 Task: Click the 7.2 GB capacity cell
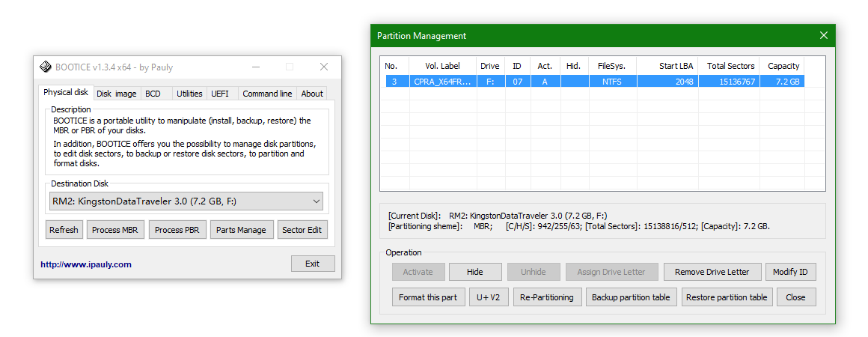(x=782, y=82)
